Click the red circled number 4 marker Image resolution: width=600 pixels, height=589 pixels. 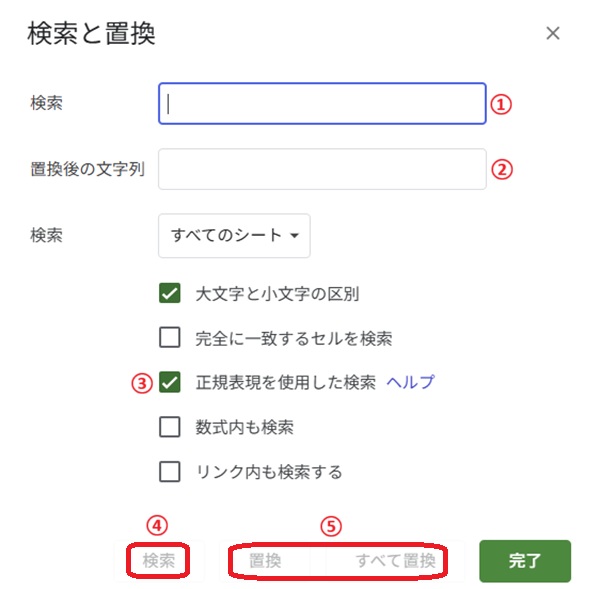tap(157, 524)
